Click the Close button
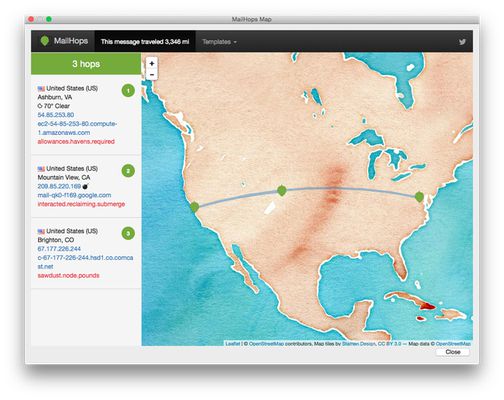 (x=453, y=352)
